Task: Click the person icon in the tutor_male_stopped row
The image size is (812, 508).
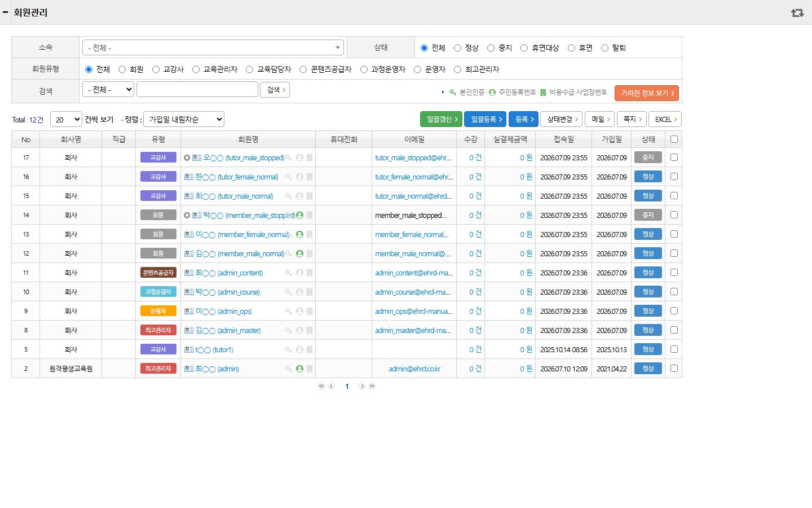Action: (299, 158)
